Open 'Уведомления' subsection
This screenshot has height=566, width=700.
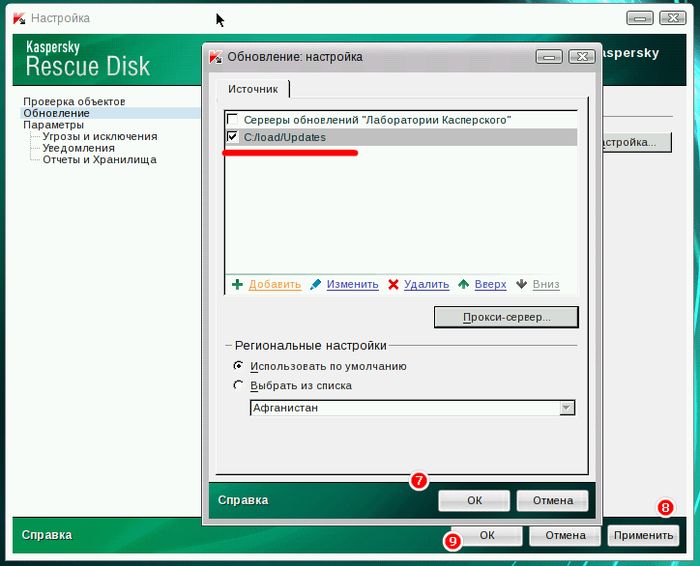pos(79,148)
